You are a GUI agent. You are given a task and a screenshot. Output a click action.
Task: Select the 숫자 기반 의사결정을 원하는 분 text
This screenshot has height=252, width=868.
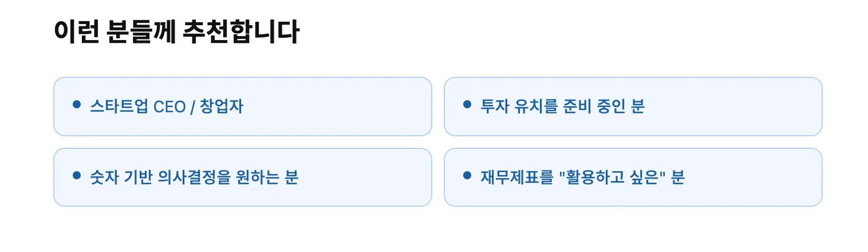194,178
